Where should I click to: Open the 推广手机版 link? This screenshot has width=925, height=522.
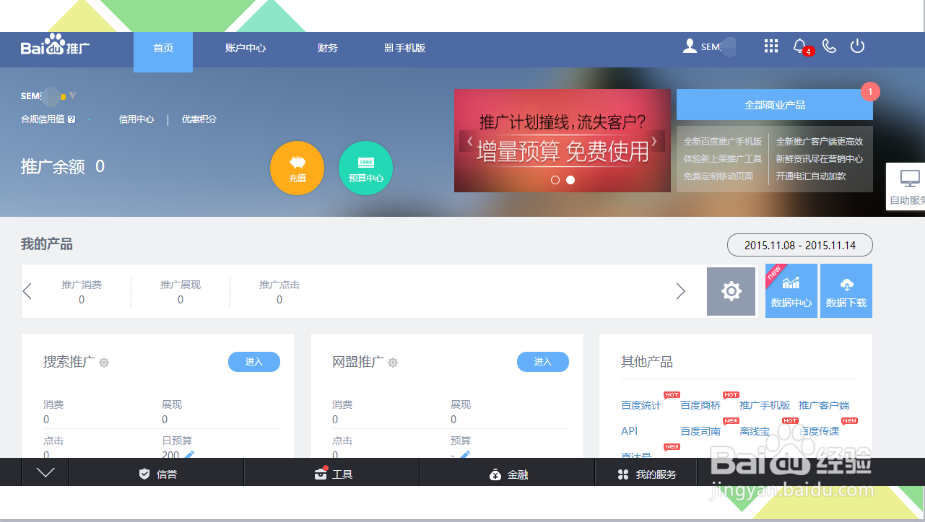[765, 406]
